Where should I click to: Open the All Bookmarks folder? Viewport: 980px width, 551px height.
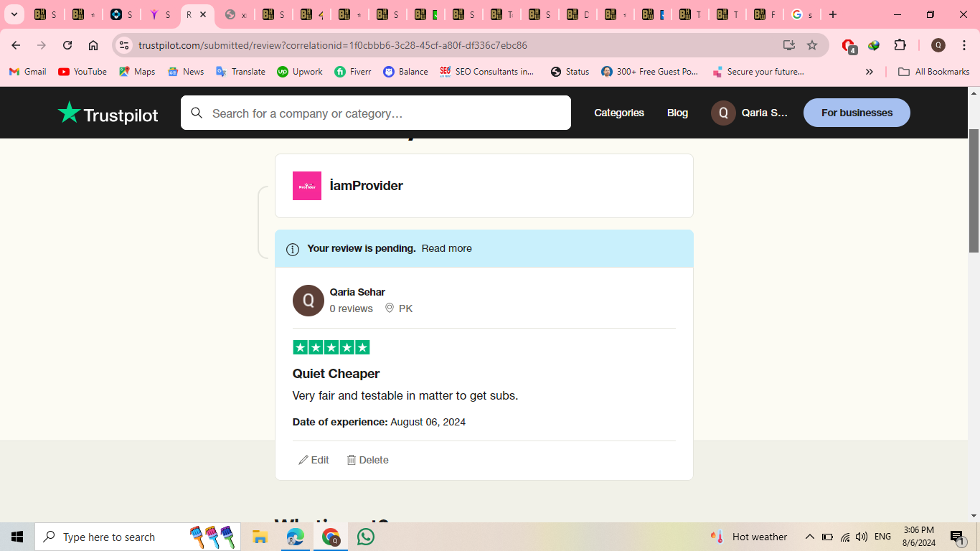tap(934, 72)
